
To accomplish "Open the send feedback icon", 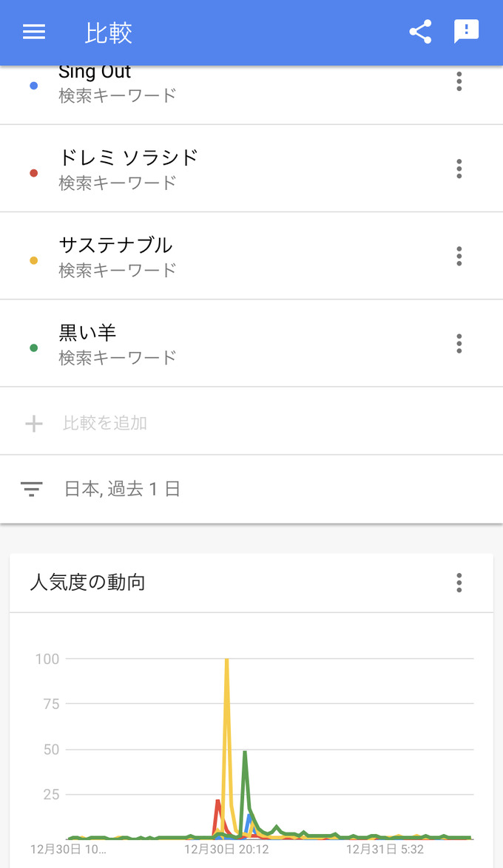I will [466, 32].
